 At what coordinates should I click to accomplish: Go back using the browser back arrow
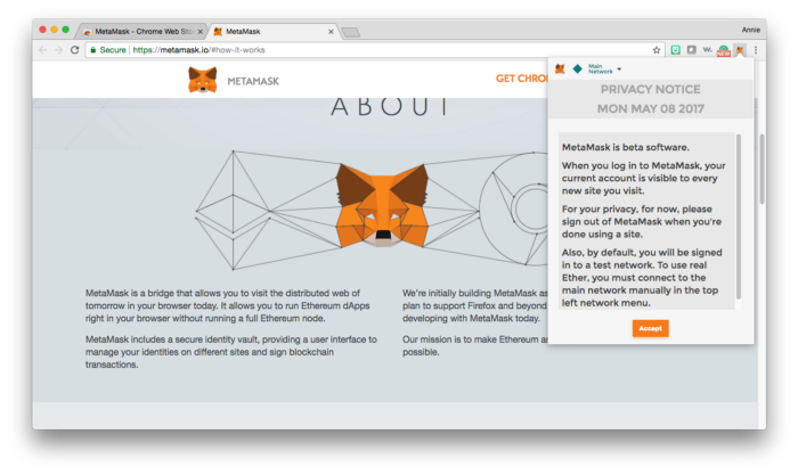[x=43, y=50]
